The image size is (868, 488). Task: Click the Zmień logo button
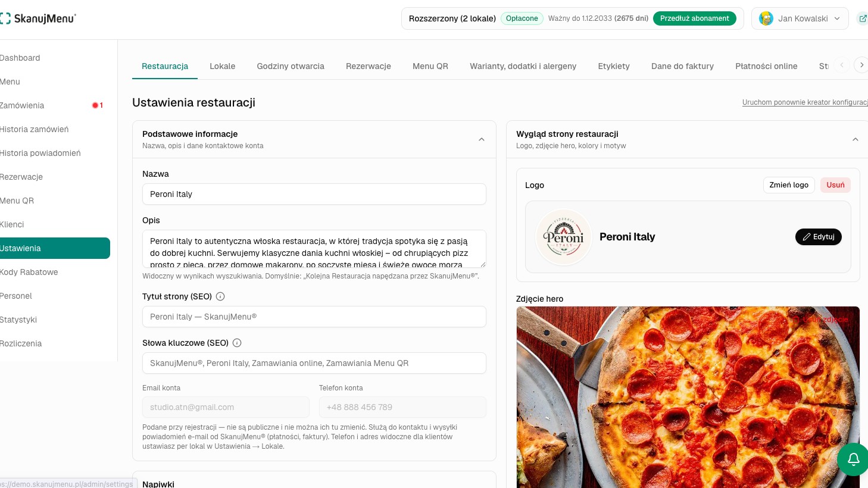point(789,185)
